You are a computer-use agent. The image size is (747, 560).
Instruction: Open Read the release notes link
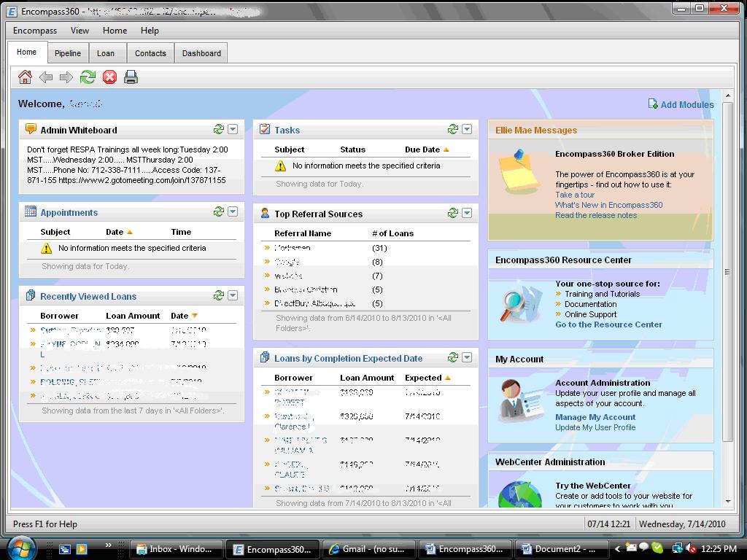[596, 215]
